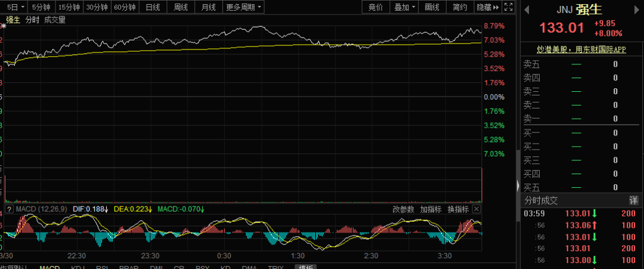Select 卖三 order book row

tap(580, 91)
